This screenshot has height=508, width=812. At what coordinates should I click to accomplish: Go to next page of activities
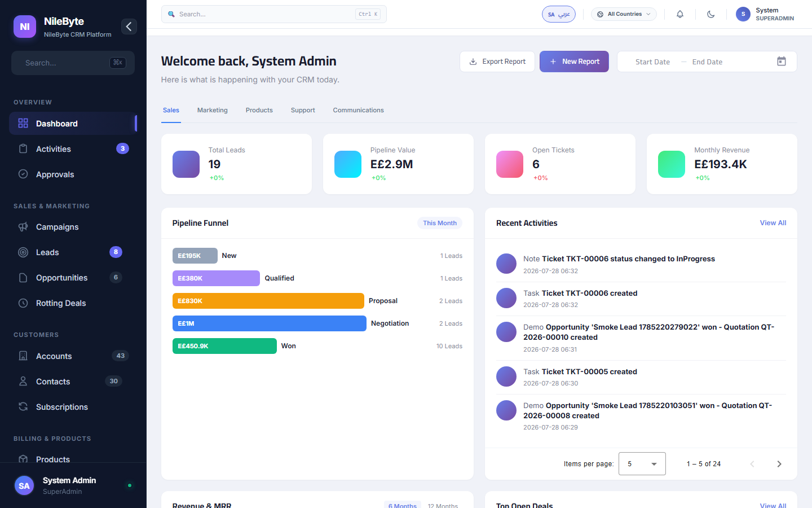tap(779, 464)
